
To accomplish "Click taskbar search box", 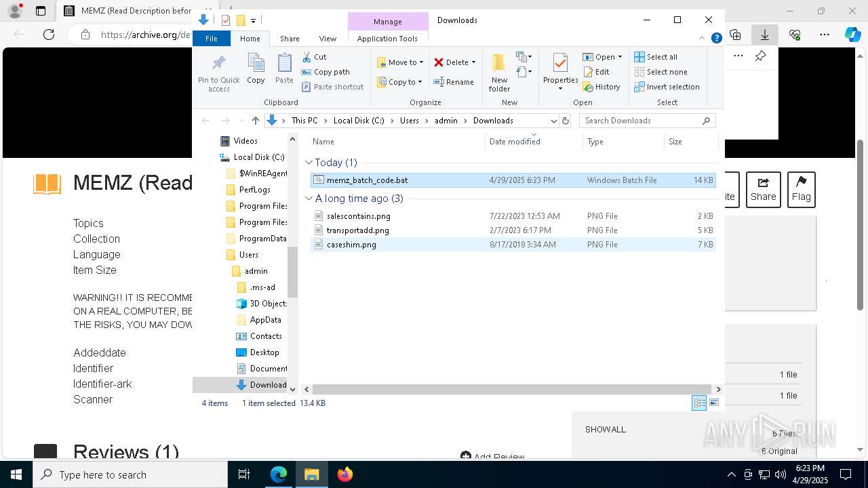I will (130, 474).
